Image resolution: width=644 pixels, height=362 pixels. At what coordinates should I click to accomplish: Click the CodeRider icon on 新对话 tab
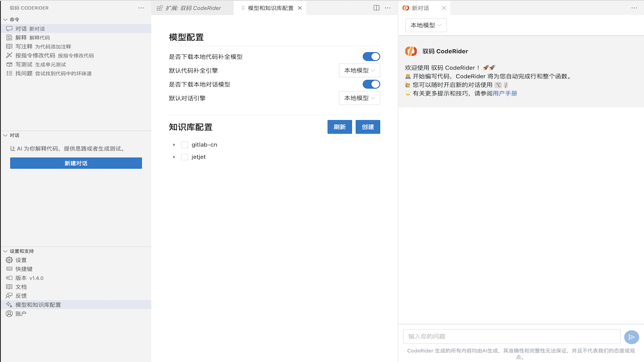(x=406, y=8)
